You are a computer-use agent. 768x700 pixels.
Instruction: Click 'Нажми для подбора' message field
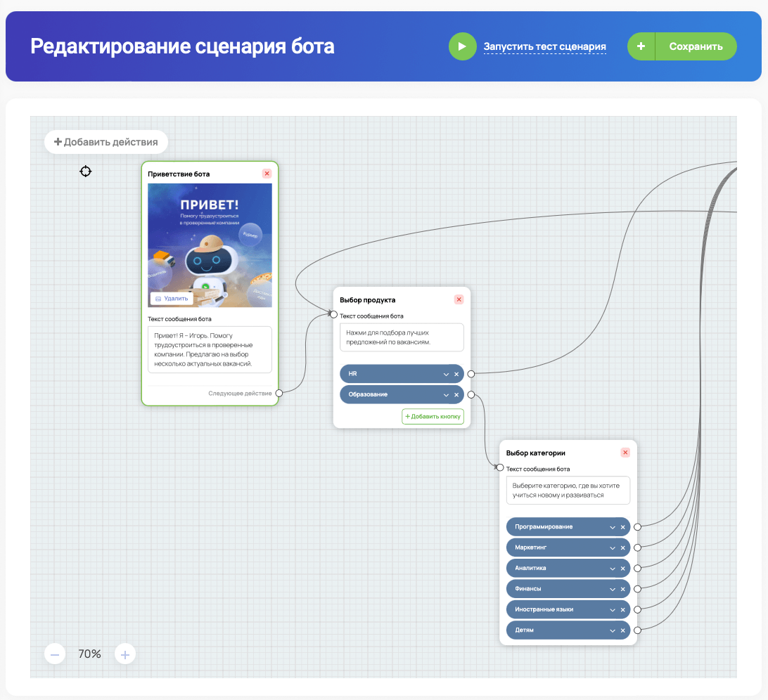coord(402,337)
